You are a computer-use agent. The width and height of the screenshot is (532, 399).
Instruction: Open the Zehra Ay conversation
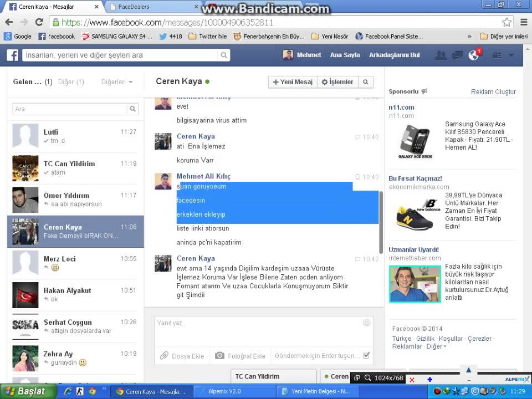[75, 359]
